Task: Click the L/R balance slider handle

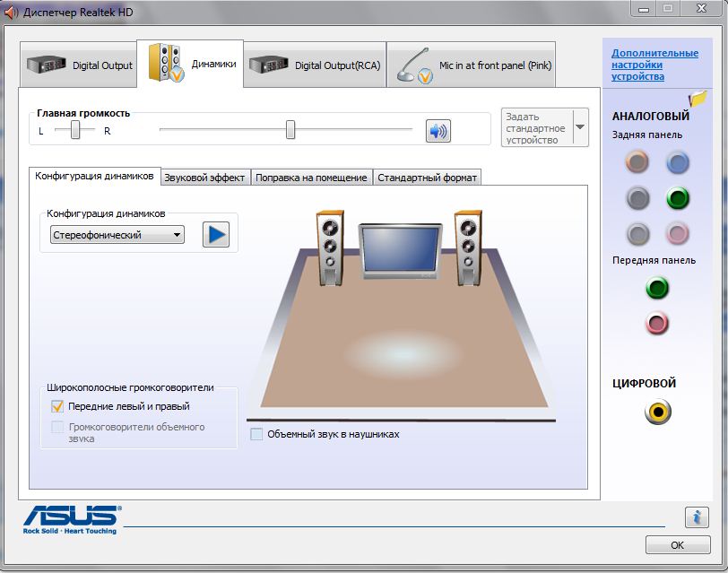Action: tap(75, 130)
